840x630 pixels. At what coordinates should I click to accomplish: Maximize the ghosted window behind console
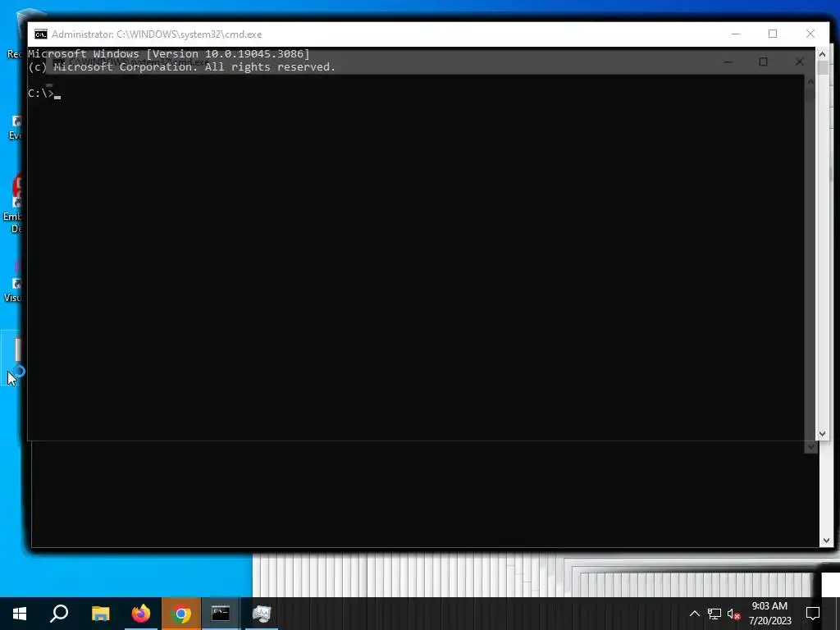click(x=763, y=62)
